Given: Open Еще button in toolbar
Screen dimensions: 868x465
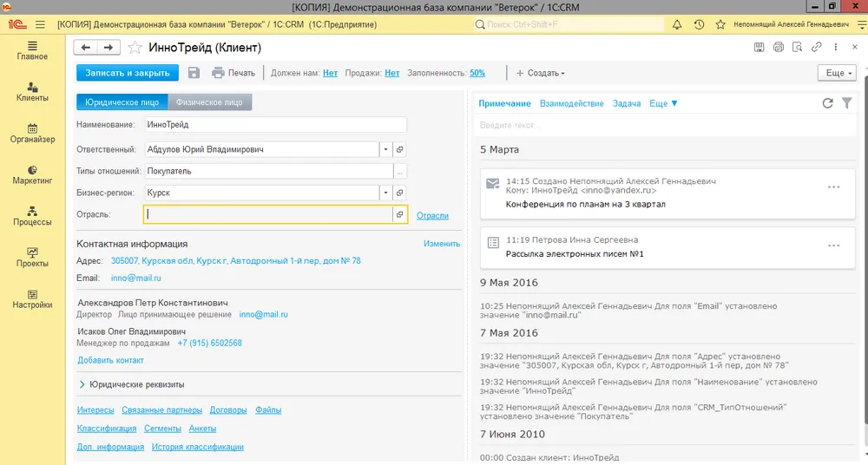Looking at the screenshot, I should click(x=837, y=73).
